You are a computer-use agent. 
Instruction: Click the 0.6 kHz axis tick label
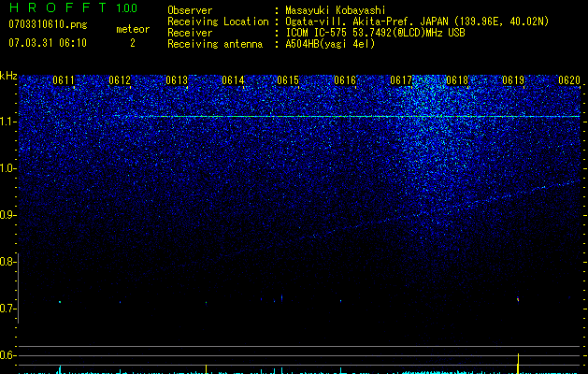7,355
